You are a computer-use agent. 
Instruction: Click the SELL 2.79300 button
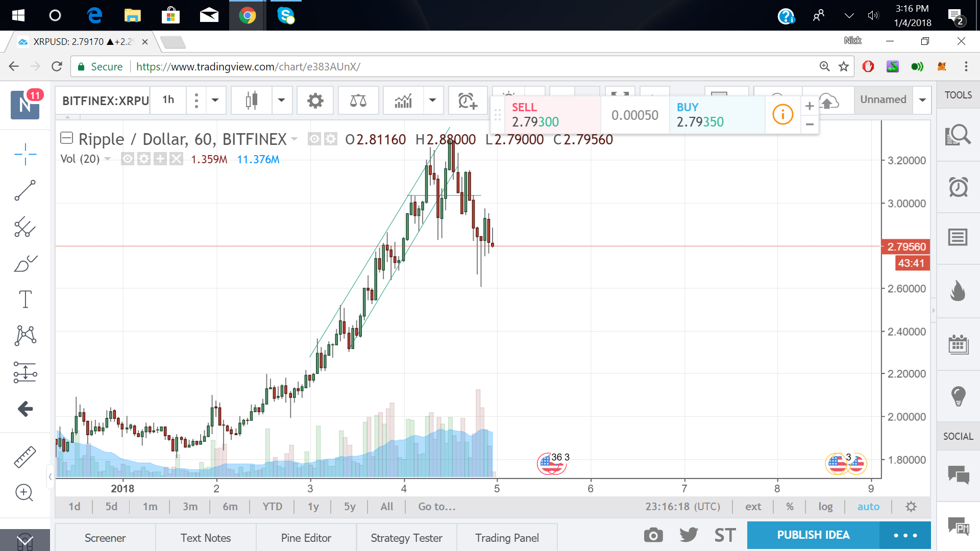click(552, 115)
